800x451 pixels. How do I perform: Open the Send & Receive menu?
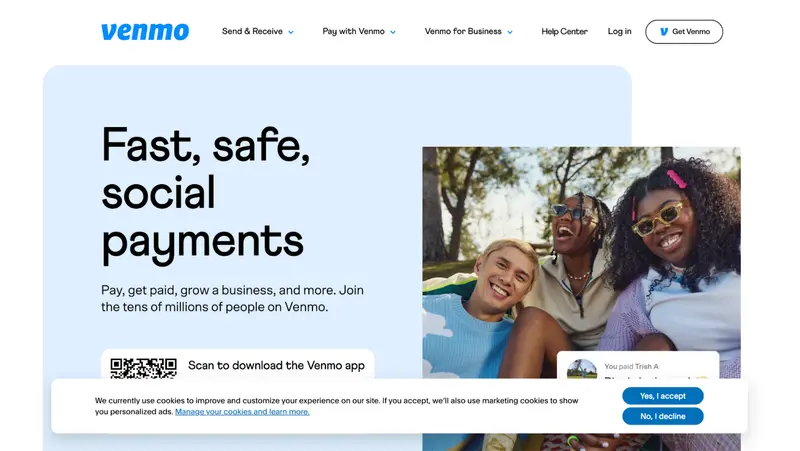point(258,32)
